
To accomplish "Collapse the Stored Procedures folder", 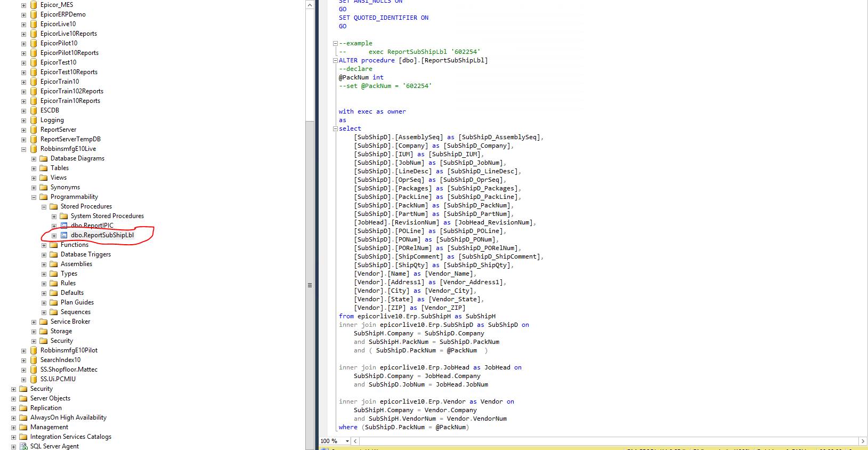I will point(44,207).
